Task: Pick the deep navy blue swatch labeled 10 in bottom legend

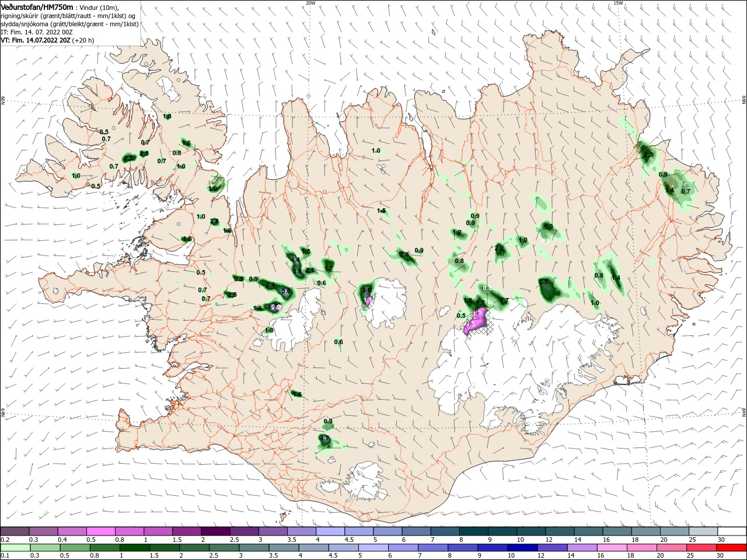Action: (x=522, y=548)
